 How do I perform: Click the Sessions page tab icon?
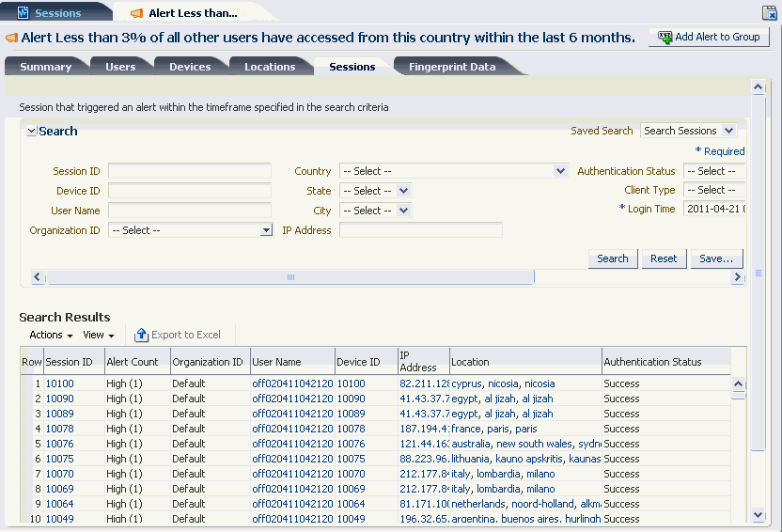pos(23,12)
